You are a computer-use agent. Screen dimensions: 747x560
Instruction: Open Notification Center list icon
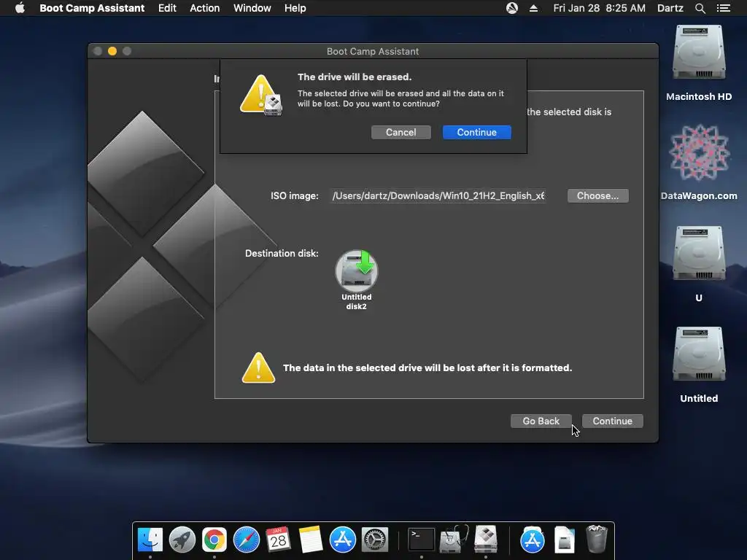723,8
